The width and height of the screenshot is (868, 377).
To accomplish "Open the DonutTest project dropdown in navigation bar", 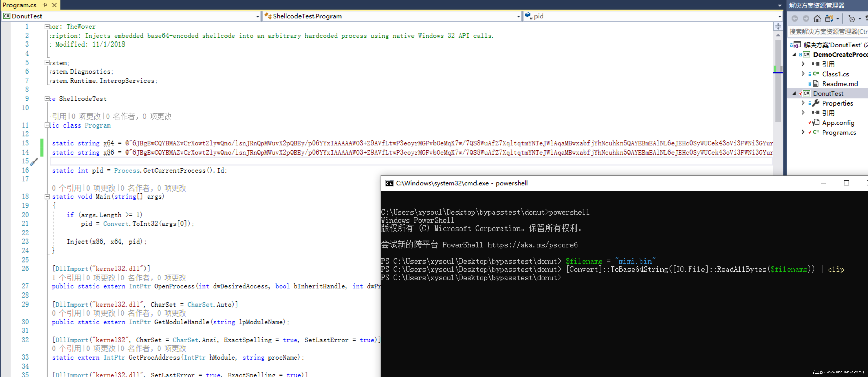I will 257,16.
